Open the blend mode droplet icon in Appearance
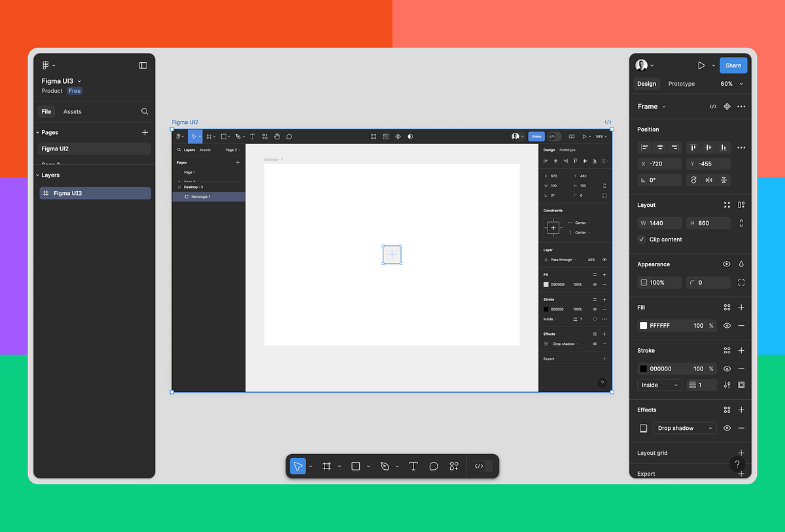 click(741, 264)
